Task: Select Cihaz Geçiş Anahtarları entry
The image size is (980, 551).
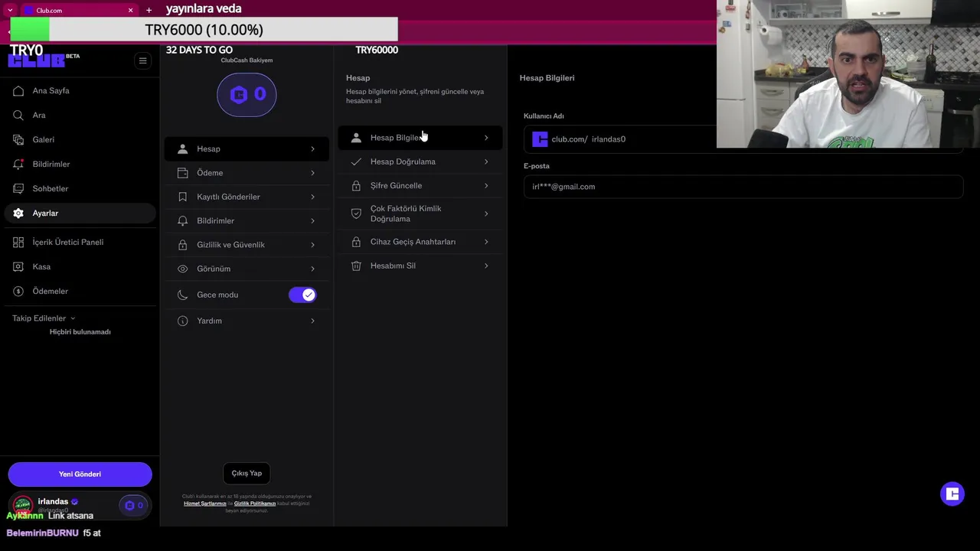Action: pyautogui.click(x=420, y=242)
